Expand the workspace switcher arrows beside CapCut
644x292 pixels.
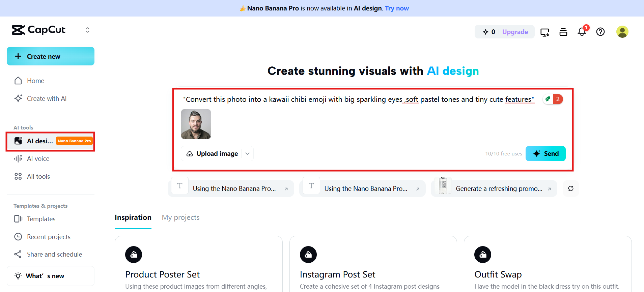88,30
